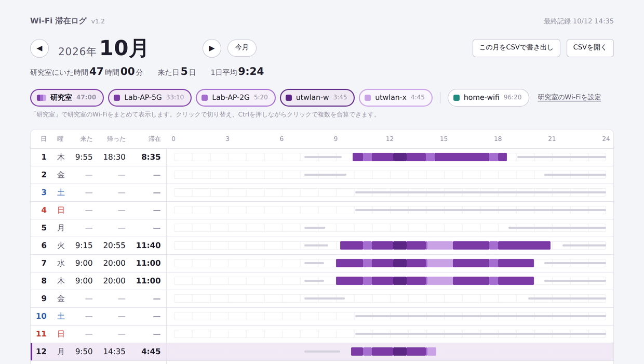Viewport: 644px width, 364px height.
Task: Click the 11:40 stay duration cell
Action: click(x=149, y=245)
